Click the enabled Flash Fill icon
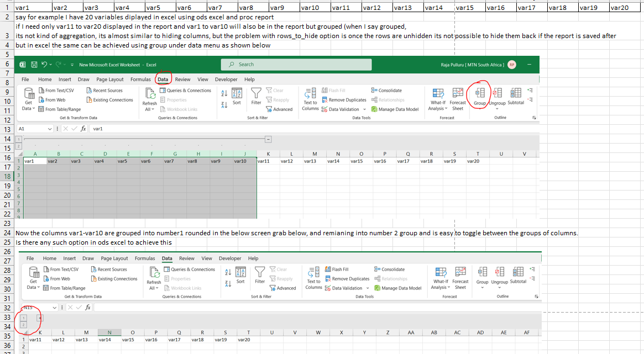Image resolution: width=644 pixels, height=354 pixels. click(x=326, y=270)
